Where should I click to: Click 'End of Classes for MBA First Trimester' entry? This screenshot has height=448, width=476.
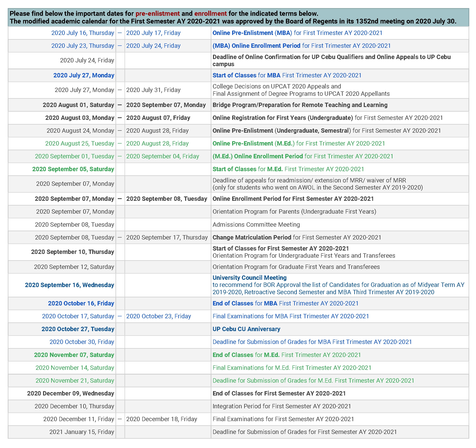pyautogui.click(x=285, y=303)
